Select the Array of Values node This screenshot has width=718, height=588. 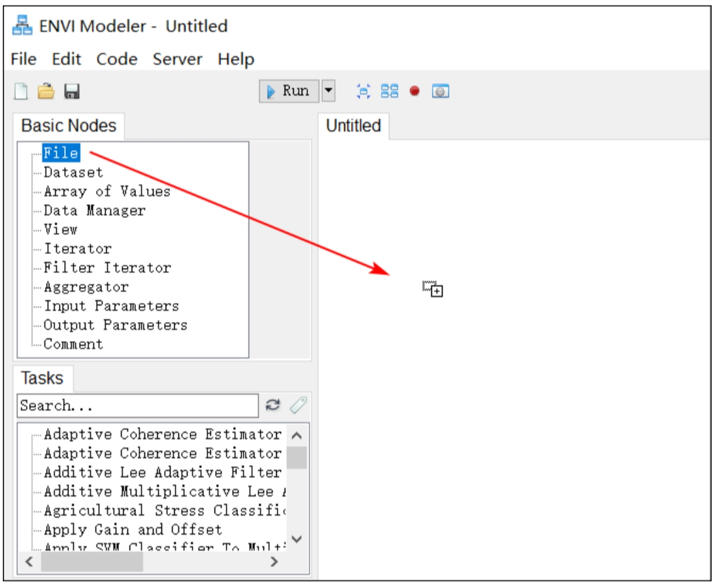[x=107, y=191]
